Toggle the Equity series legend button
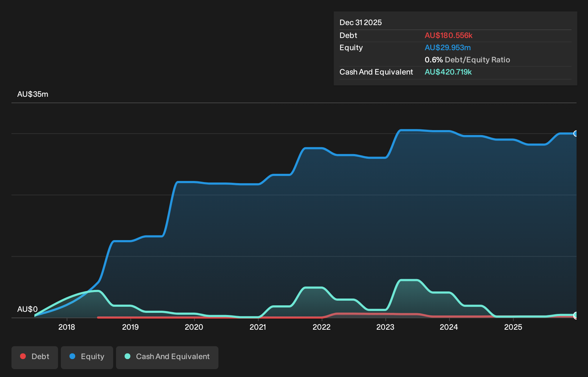The image size is (588, 377). (87, 357)
